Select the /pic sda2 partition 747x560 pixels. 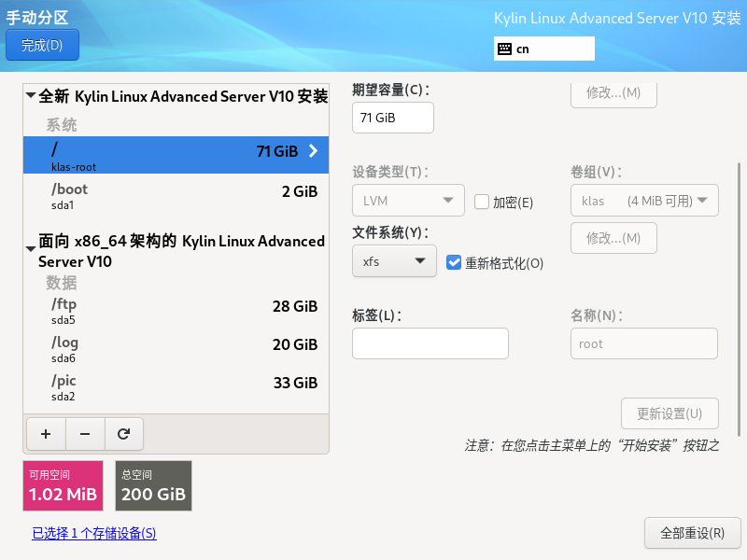point(176,386)
